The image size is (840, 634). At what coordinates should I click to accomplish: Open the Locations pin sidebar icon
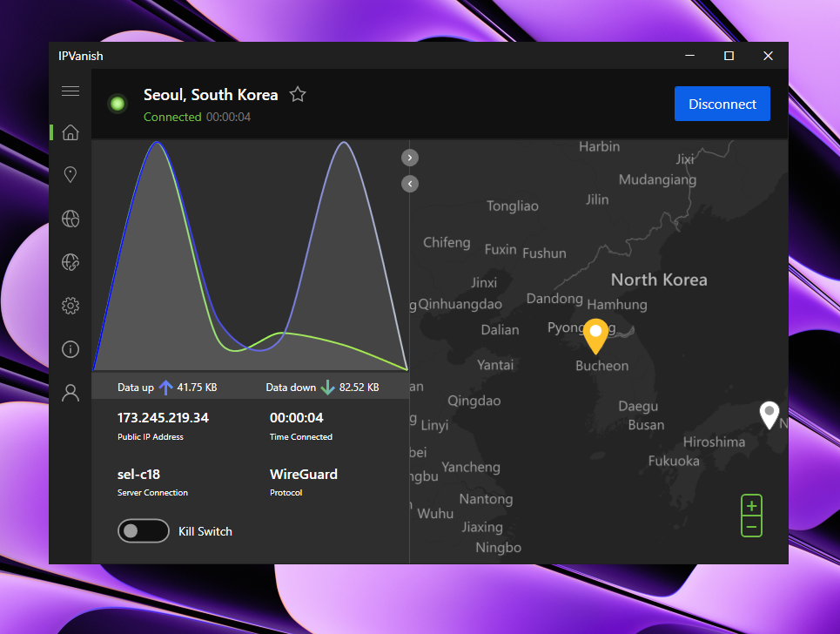coord(71,175)
